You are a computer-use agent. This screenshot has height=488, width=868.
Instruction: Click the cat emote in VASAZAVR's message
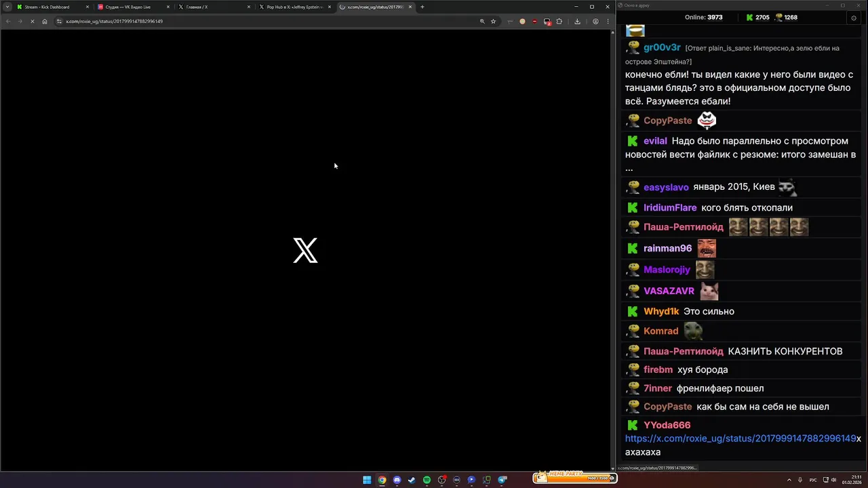(x=709, y=291)
